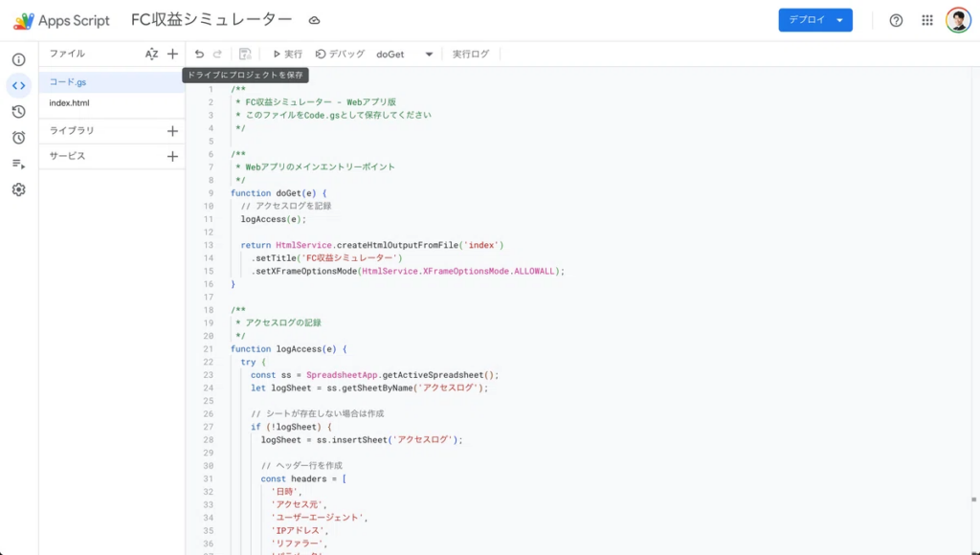Start debugging with デバッグ button
The height and width of the screenshot is (555, 980).
pos(340,55)
